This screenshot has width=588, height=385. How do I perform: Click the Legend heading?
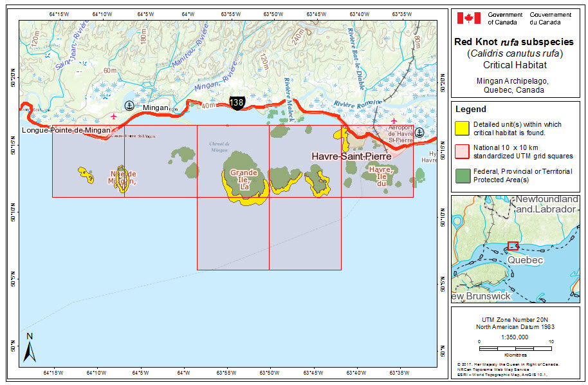tap(470, 110)
